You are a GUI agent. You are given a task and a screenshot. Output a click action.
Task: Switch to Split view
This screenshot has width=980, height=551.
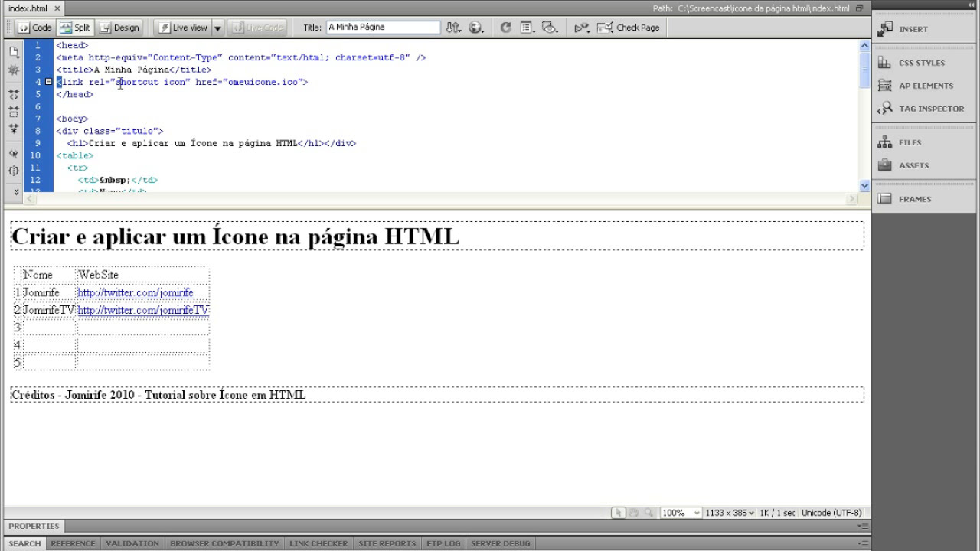75,28
